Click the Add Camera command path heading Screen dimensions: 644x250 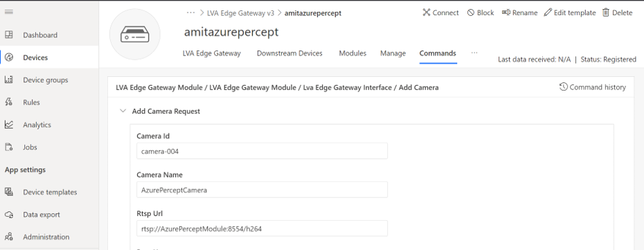pos(277,87)
